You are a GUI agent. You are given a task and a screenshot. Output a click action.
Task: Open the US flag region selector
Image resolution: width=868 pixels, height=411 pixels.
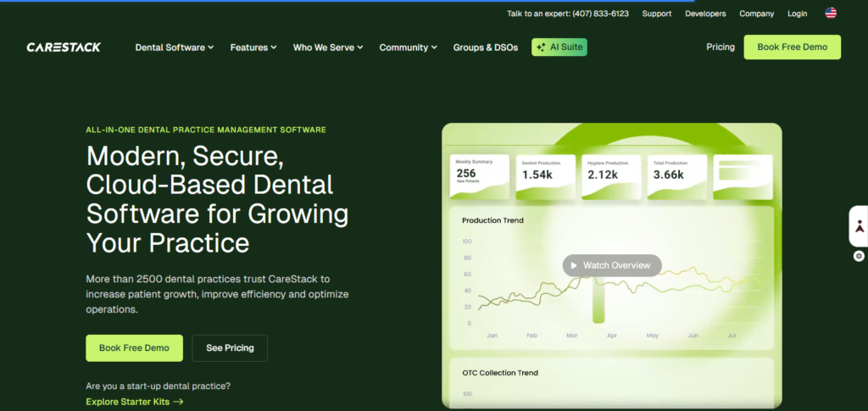831,14
